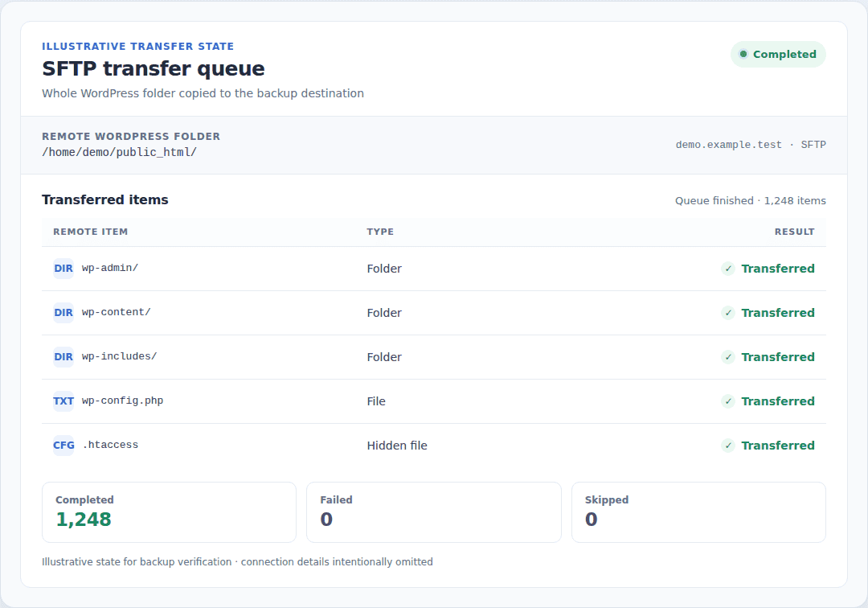Screen dimensions: 868x608
Task: Click the checkmark icon in .htaccess row
Action: [728, 446]
